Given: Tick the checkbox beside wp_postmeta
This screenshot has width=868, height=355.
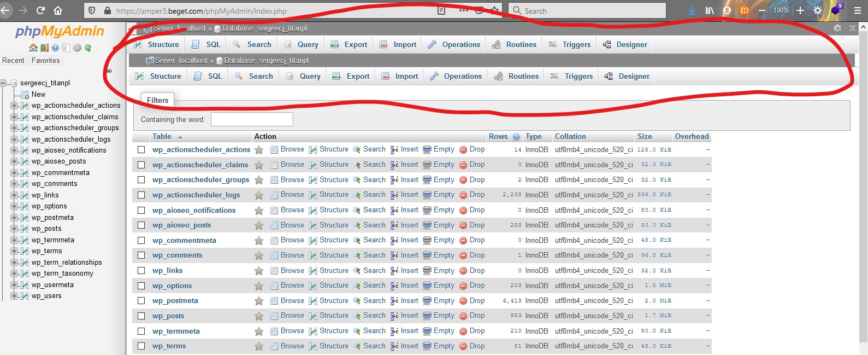Looking at the screenshot, I should (141, 300).
